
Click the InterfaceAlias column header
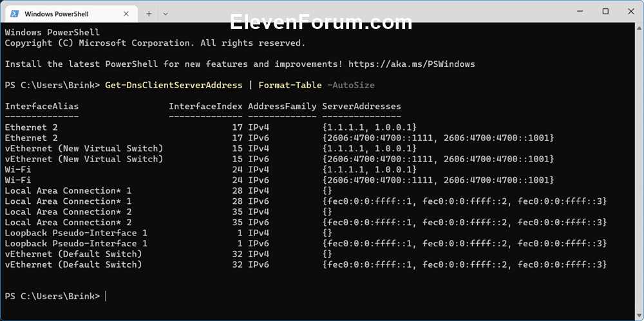coord(41,107)
